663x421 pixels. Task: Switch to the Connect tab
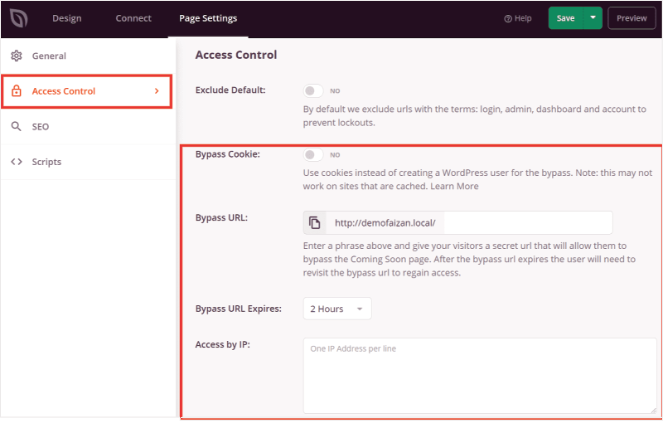[133, 18]
